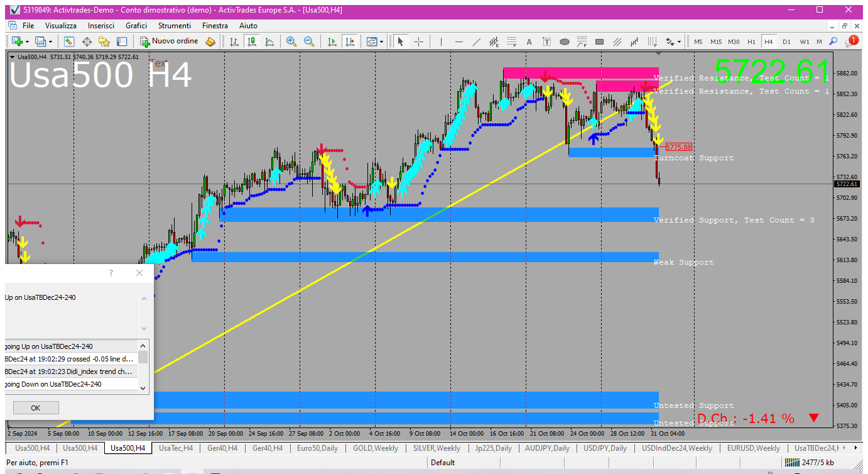Screen dimensions: 868x474
Task: Open the Navigator folder-star icon
Action: click(104, 41)
